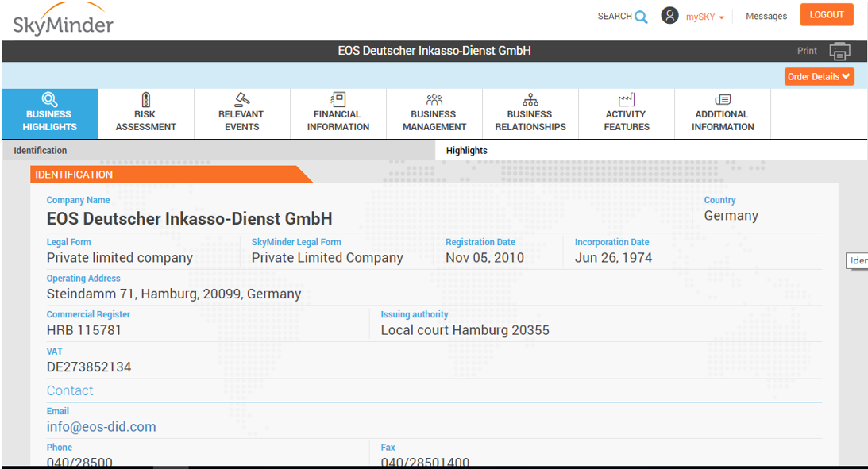The image size is (868, 469).
Task: Click the search magnifier icon
Action: pos(641,17)
